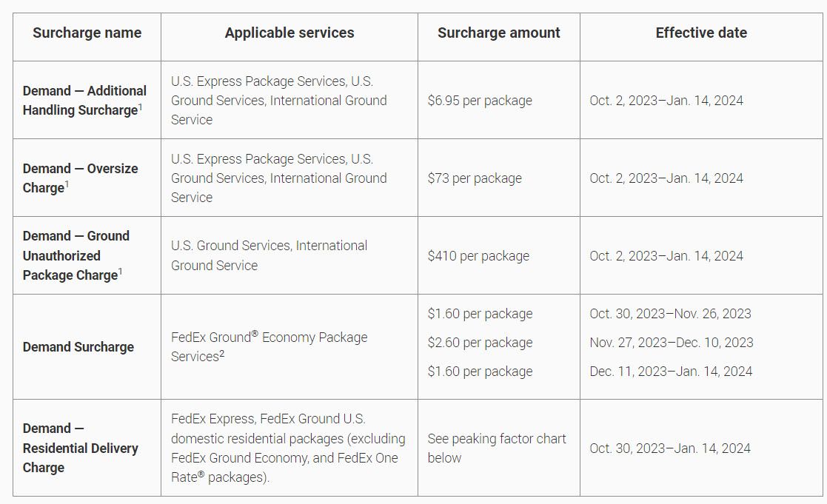The height and width of the screenshot is (504, 827).
Task: Click "FedEx Ground Economy Package Services" cell
Action: coord(269,346)
